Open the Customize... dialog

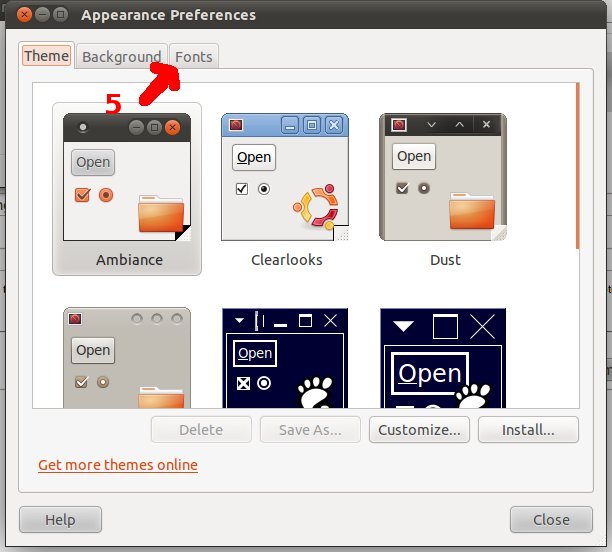[x=419, y=429]
